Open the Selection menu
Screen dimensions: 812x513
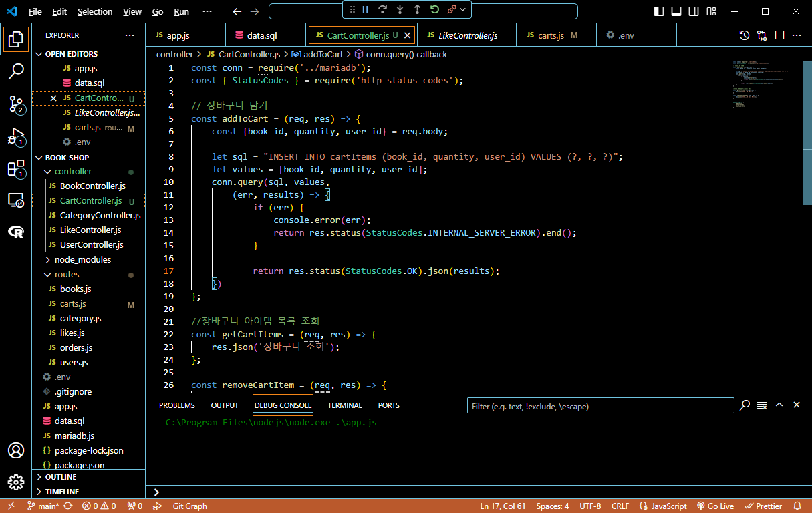pos(95,11)
